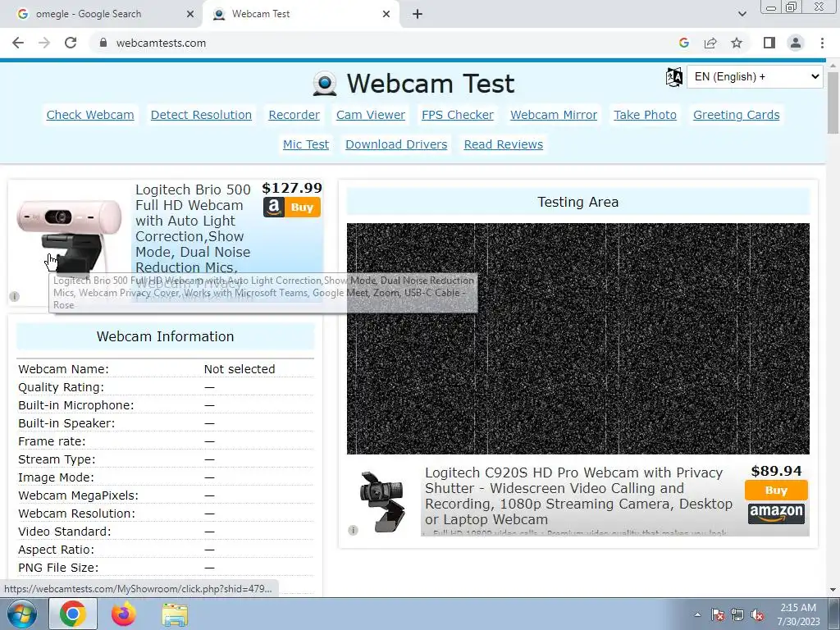The height and width of the screenshot is (630, 840).
Task: Click 'Not selected' webcam name value
Action: tap(240, 369)
